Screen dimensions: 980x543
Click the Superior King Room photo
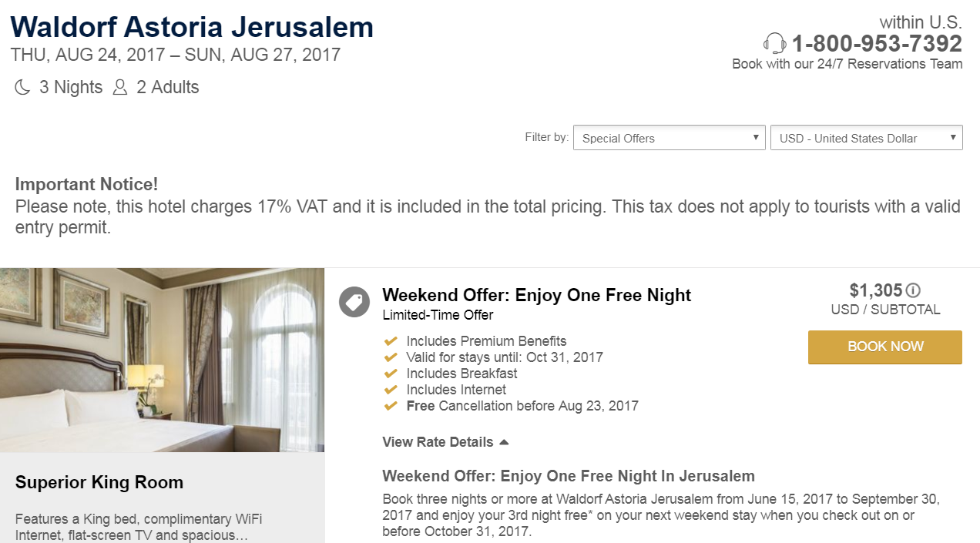tap(162, 360)
